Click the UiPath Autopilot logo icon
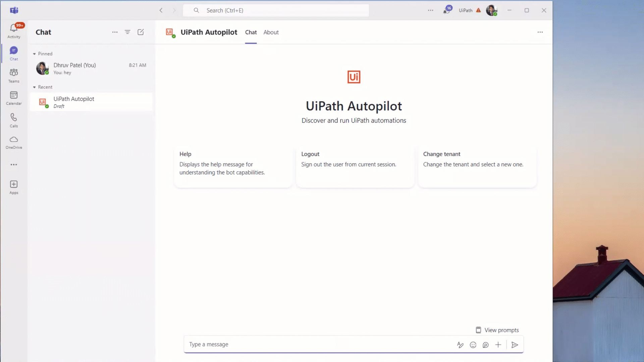Viewport: 644px width, 362px height. point(354,76)
